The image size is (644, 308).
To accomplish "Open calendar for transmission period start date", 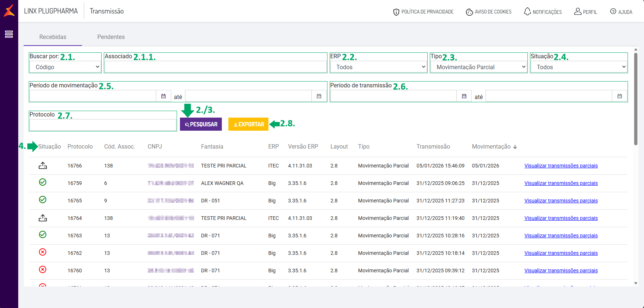I will 464,96.
